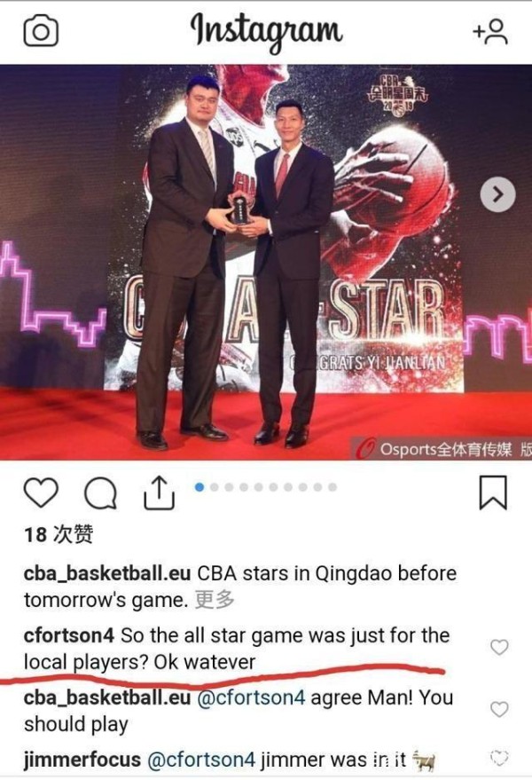Tap the Instagram logo header
Image resolution: width=532 pixels, height=780 pixels.
(x=267, y=31)
